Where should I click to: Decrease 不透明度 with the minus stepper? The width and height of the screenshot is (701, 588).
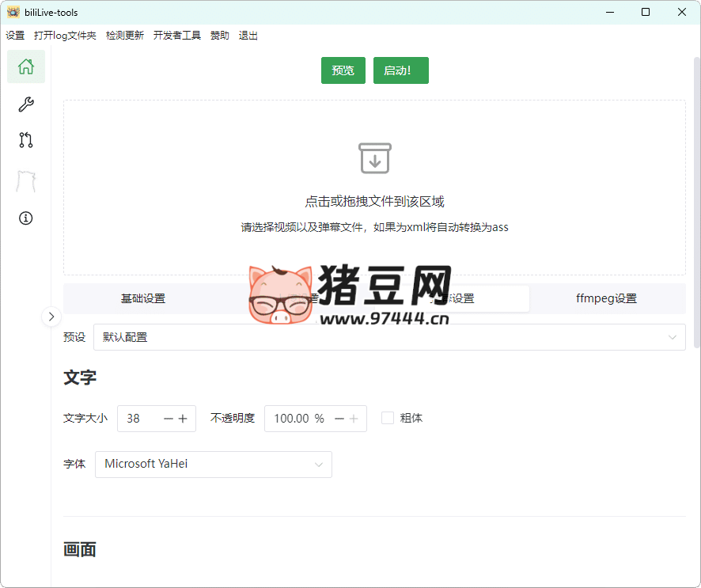coord(339,418)
